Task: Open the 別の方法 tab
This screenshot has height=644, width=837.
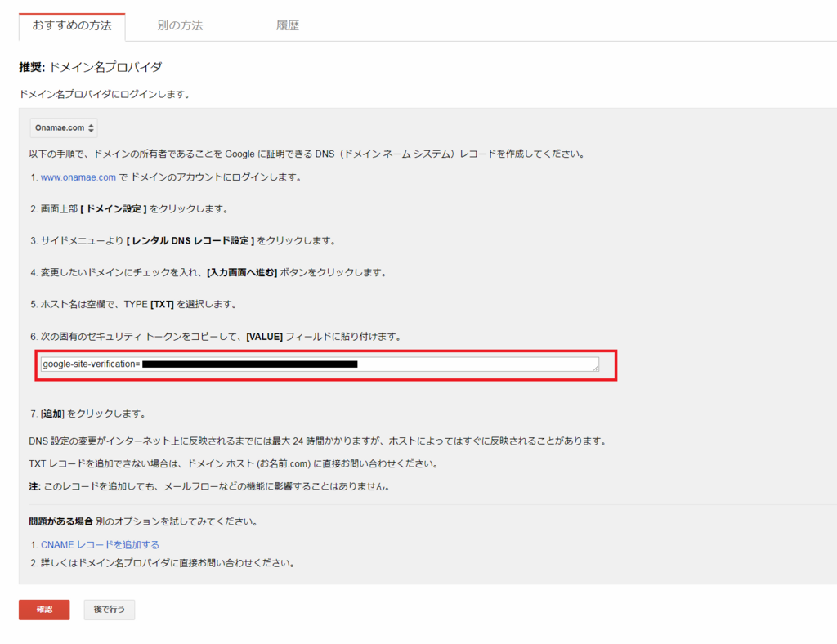Action: coord(180,25)
